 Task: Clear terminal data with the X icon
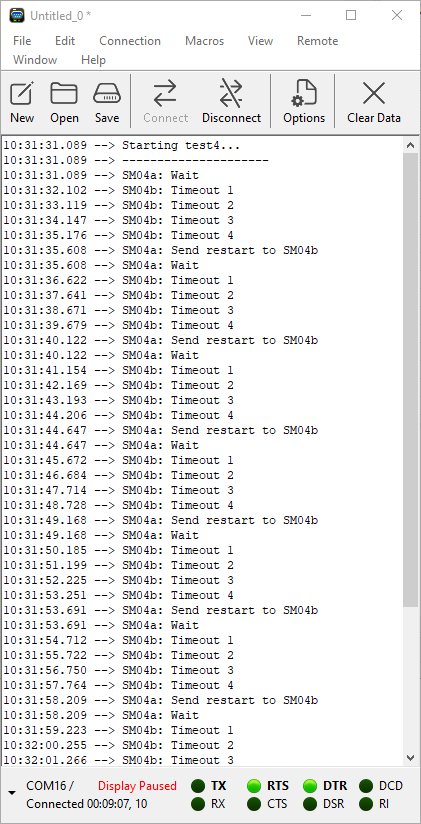(x=374, y=94)
